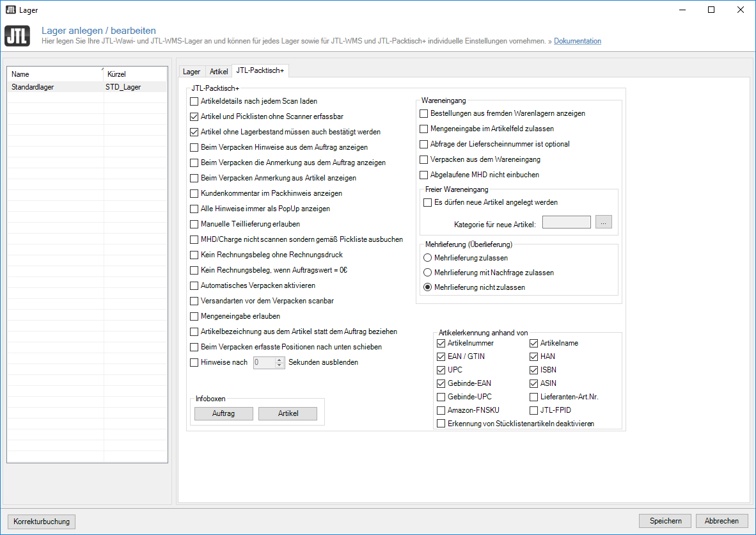Enable Artikeldetails nach jedem Scan laden
756x535 pixels.
pos(194,101)
